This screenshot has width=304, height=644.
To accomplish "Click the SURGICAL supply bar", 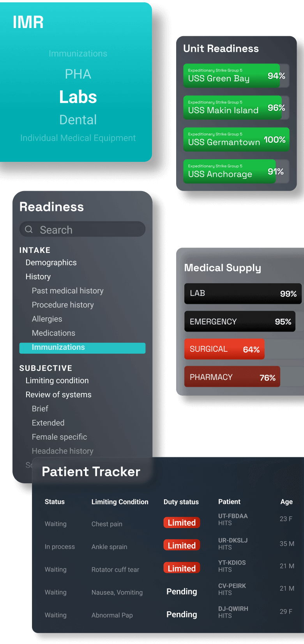I will click(x=224, y=349).
